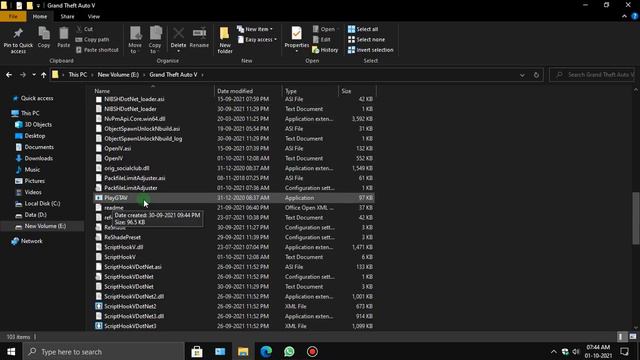Switch to large icons view layout icon

(633, 337)
